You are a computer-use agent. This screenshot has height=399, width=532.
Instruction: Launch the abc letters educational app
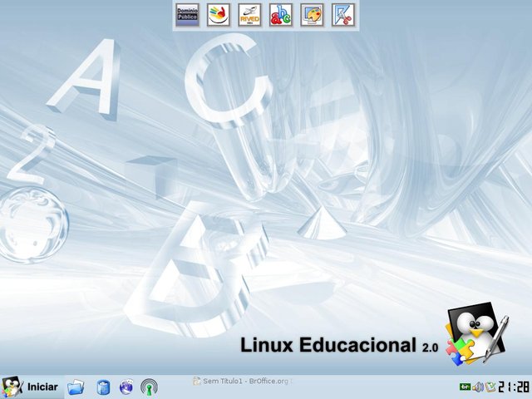281,15
